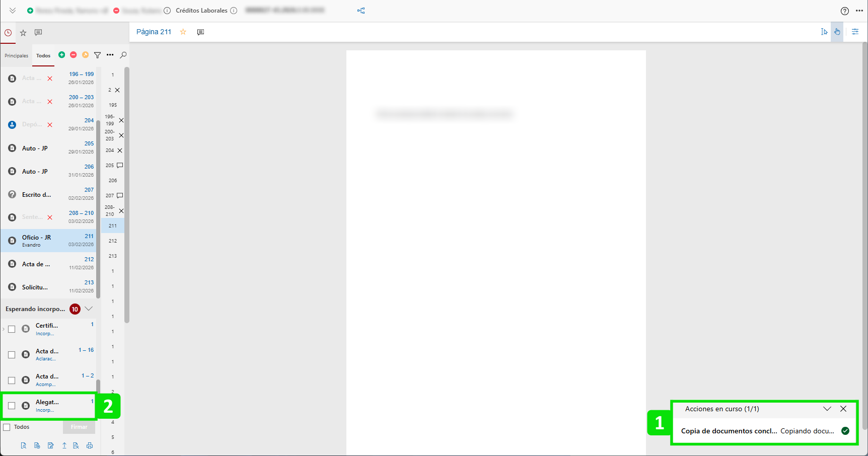Viewport: 868px width, 456px height.
Task: Activate the text selection cursor tool
Action: pos(824,32)
